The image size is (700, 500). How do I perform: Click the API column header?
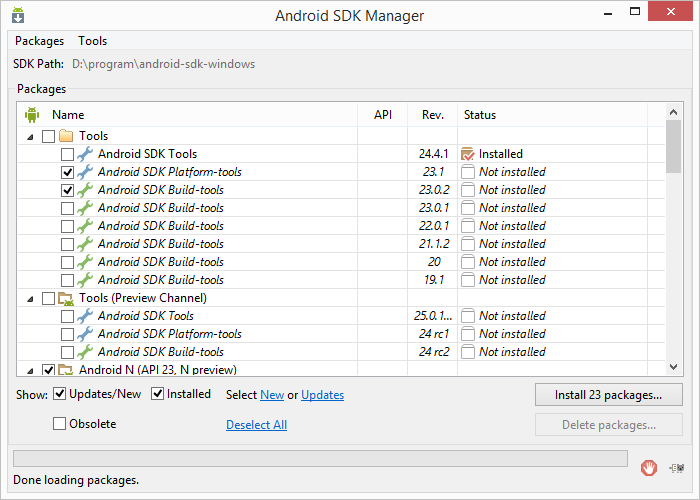point(383,115)
